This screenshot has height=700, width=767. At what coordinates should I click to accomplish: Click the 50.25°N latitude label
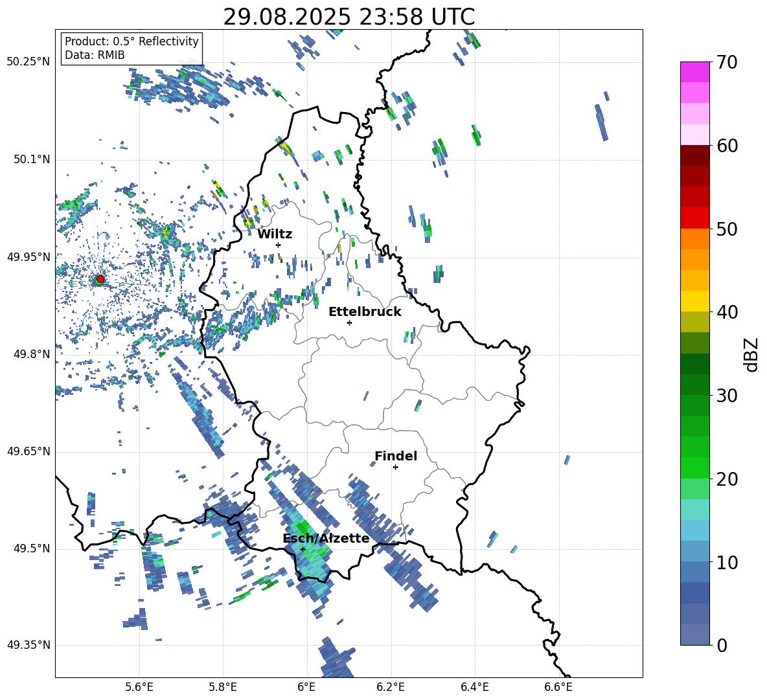coord(29,62)
